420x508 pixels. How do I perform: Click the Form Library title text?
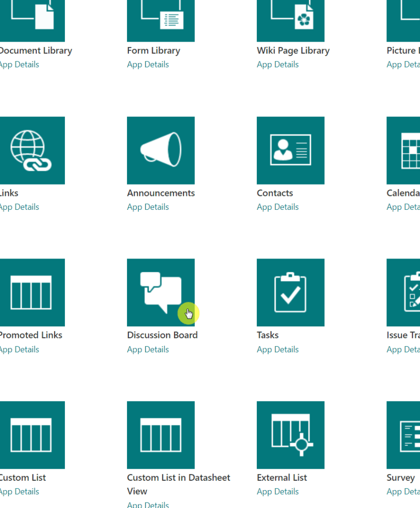point(154,51)
